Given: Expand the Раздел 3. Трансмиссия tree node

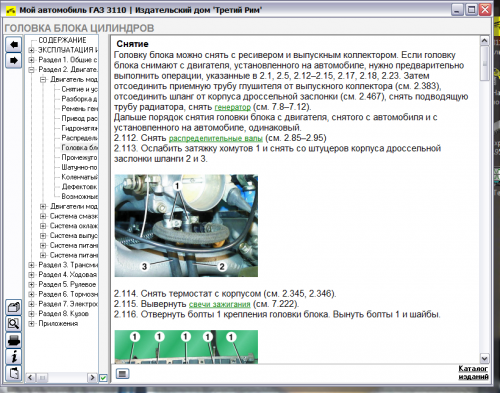Looking at the screenshot, I should (x=31, y=265).
